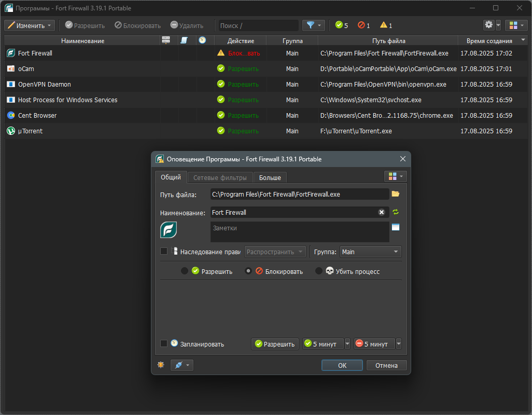Viewport: 532px width, 415px height.
Task: Click the network rules column header icon
Action: pyautogui.click(x=166, y=40)
